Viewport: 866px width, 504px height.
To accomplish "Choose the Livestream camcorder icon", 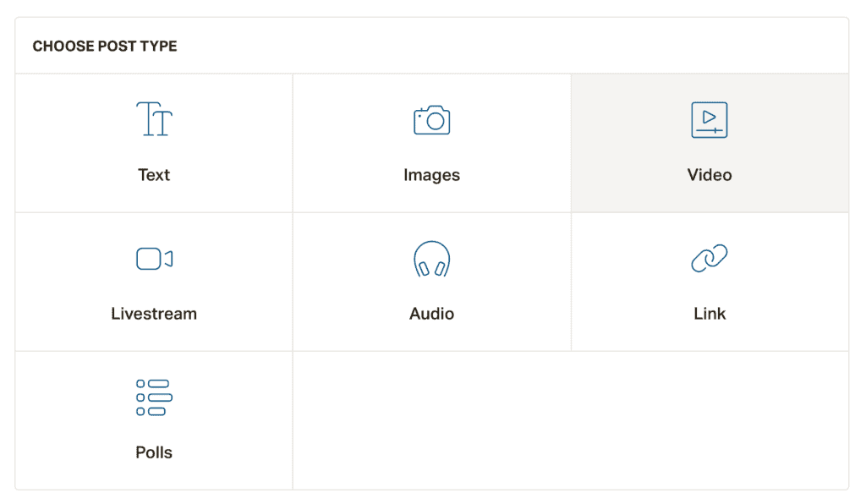I will point(154,259).
